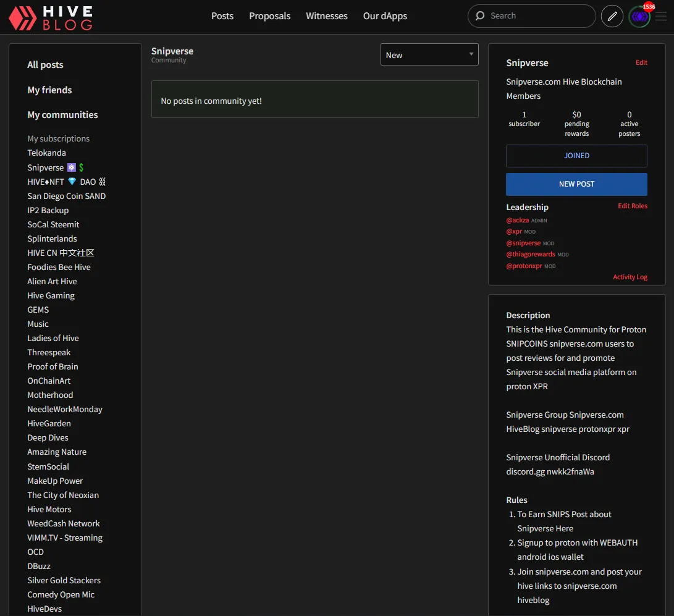Open OnChainArt community
This screenshot has width=674, height=616.
pos(49,381)
